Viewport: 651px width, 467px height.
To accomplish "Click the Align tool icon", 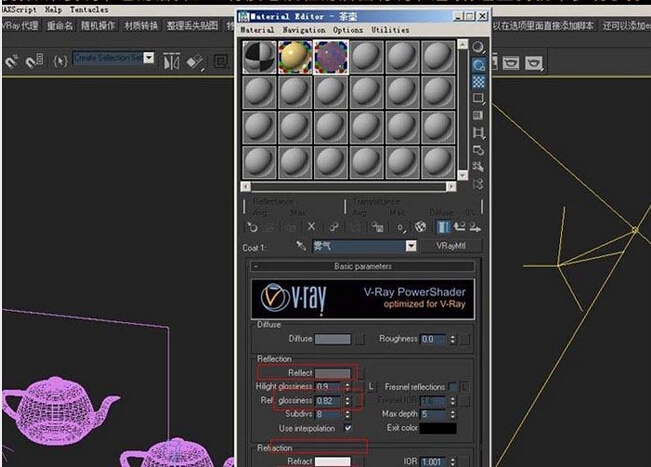I will click(194, 62).
